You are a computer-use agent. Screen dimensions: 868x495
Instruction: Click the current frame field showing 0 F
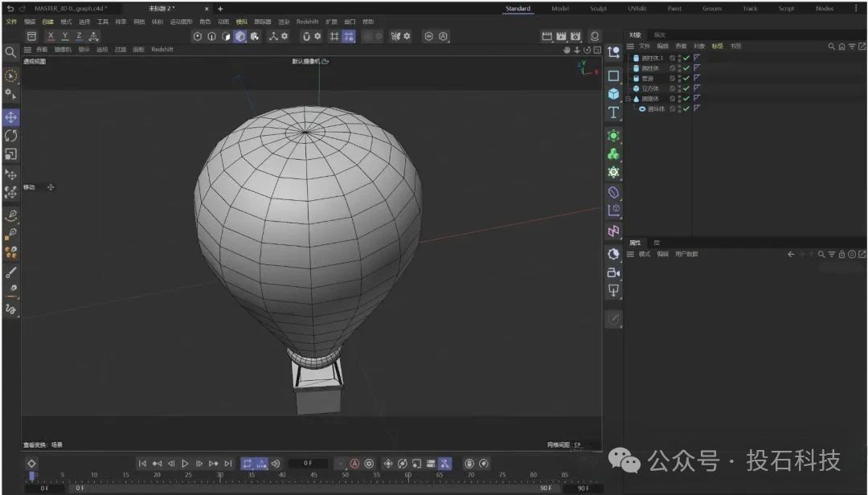pos(308,464)
